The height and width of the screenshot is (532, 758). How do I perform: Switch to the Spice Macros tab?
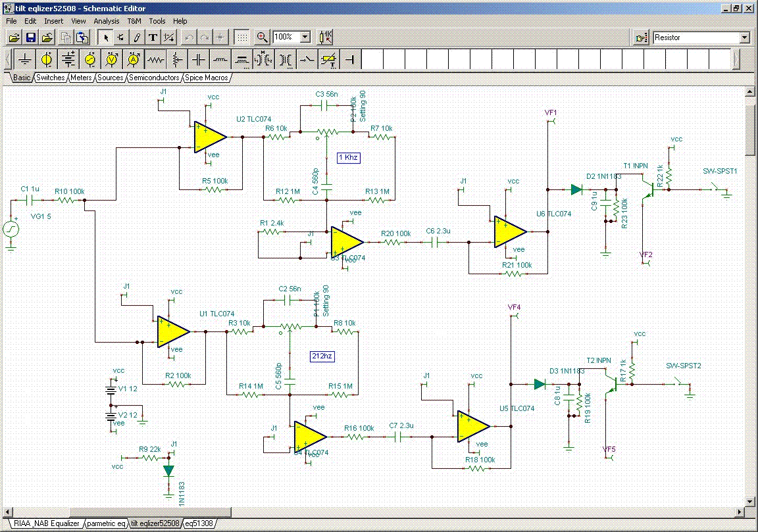pyautogui.click(x=207, y=78)
